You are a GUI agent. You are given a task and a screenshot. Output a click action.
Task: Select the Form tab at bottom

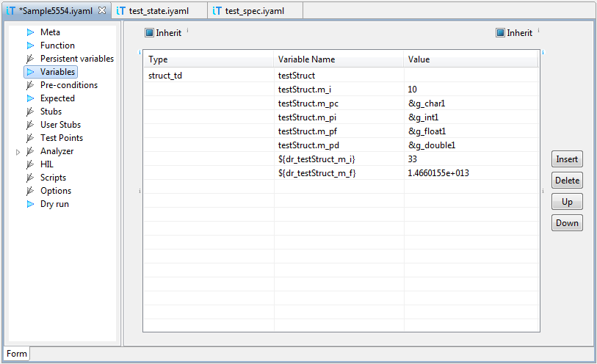click(17, 354)
